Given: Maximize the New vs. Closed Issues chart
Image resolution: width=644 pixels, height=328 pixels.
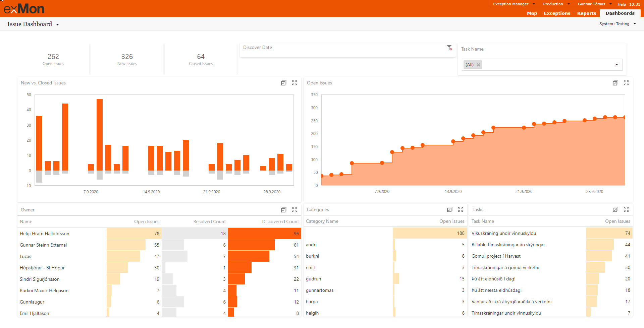Looking at the screenshot, I should [294, 83].
